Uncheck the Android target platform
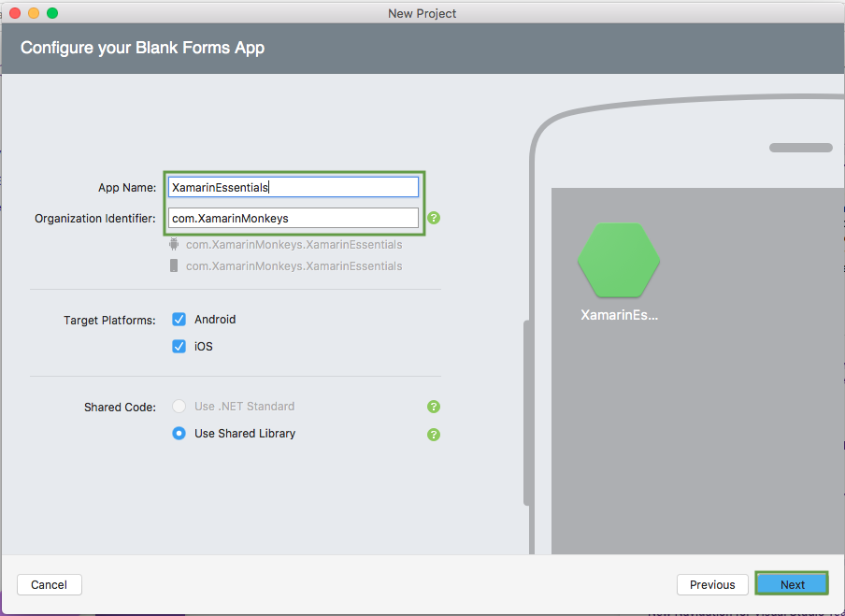This screenshot has width=845, height=616. [x=179, y=319]
